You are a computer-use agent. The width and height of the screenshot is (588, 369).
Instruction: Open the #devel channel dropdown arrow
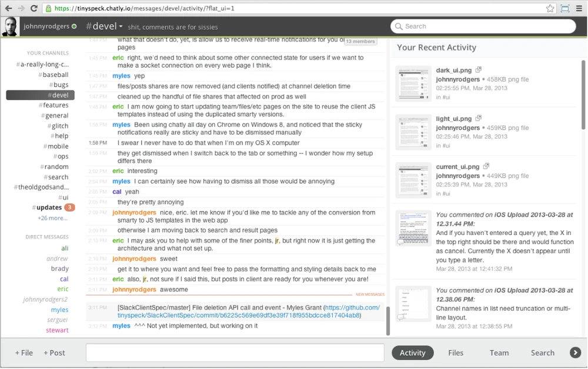click(x=121, y=26)
